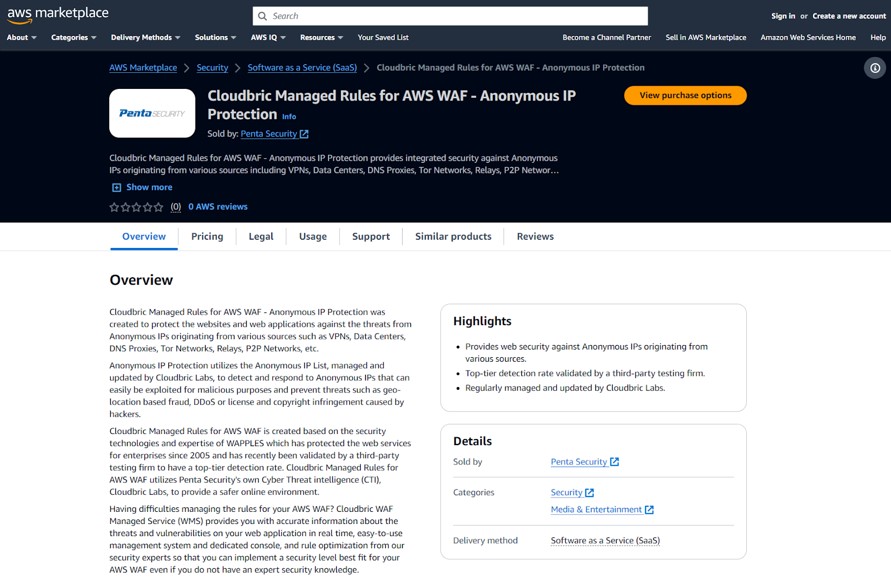Viewport: 891px width, 577px height.
Task: Click AWS Marketplace breadcrumb link
Action: (x=143, y=68)
